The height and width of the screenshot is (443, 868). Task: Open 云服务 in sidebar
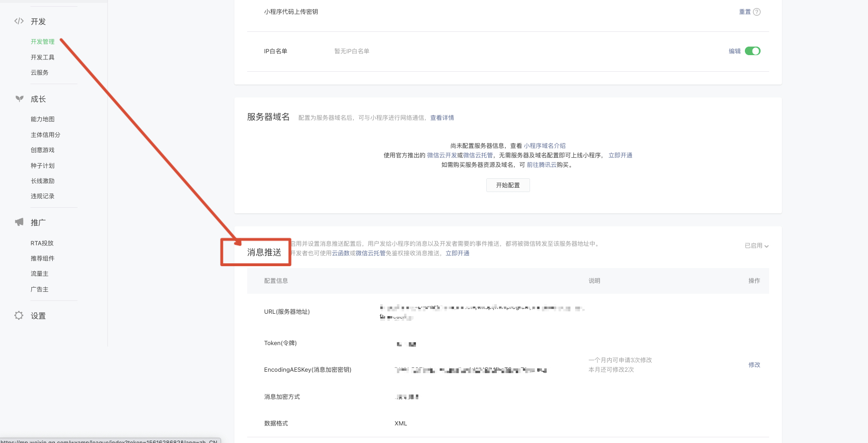[39, 73]
